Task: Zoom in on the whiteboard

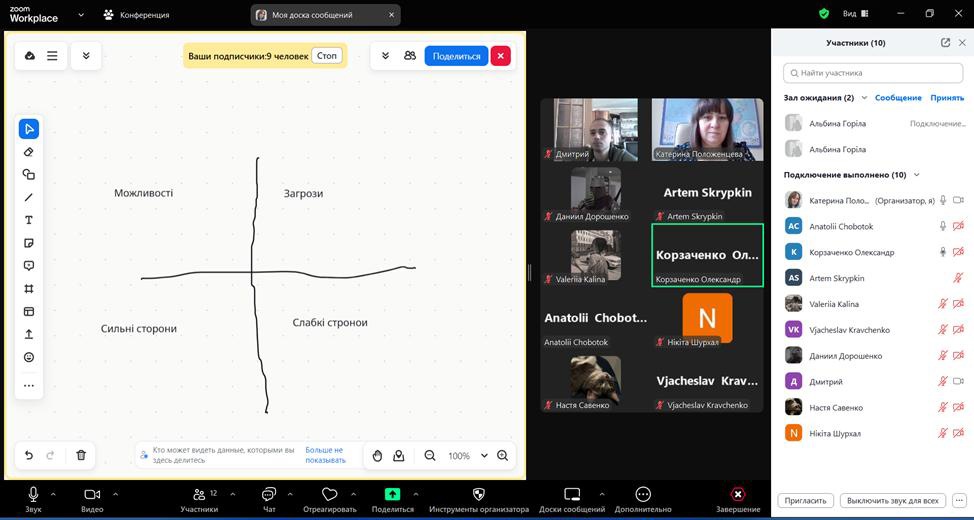Action: (503, 455)
